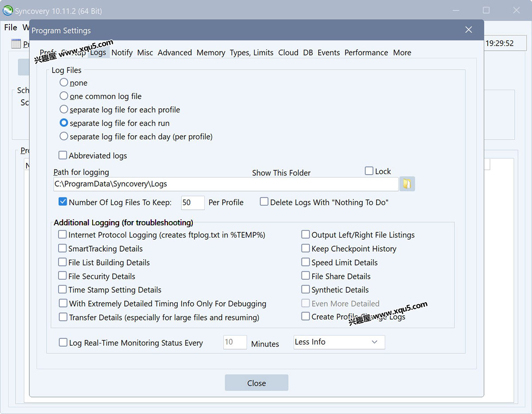Switch to the Cloud tab
Screen dimensions: 532x414
pos(288,52)
